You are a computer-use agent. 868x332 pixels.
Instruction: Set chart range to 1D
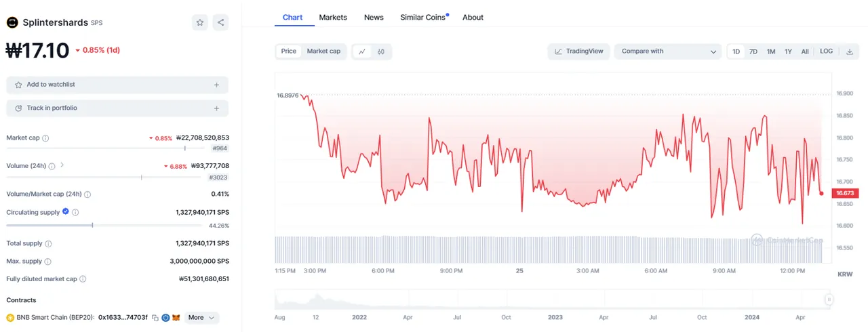pos(736,51)
